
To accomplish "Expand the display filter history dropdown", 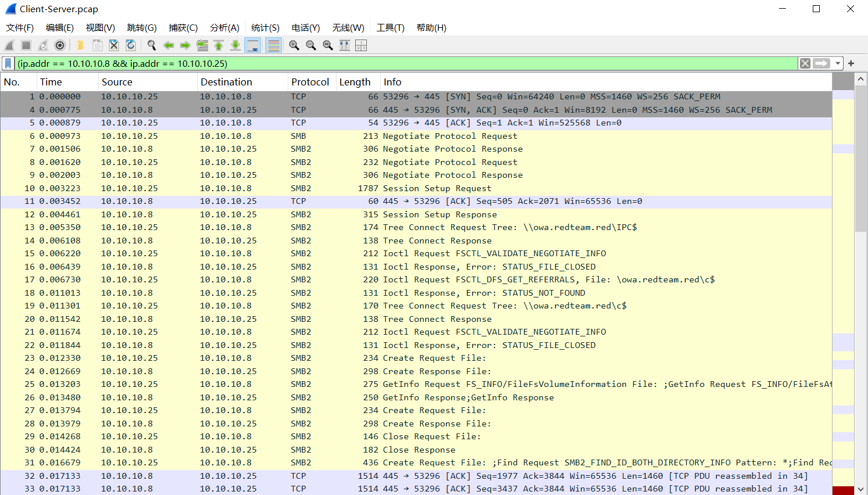I will (838, 63).
